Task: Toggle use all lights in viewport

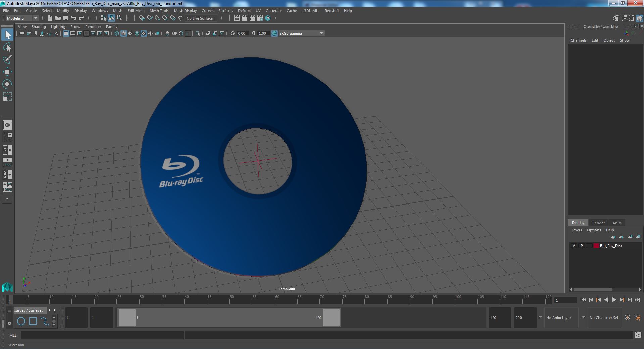Action: pos(150,33)
